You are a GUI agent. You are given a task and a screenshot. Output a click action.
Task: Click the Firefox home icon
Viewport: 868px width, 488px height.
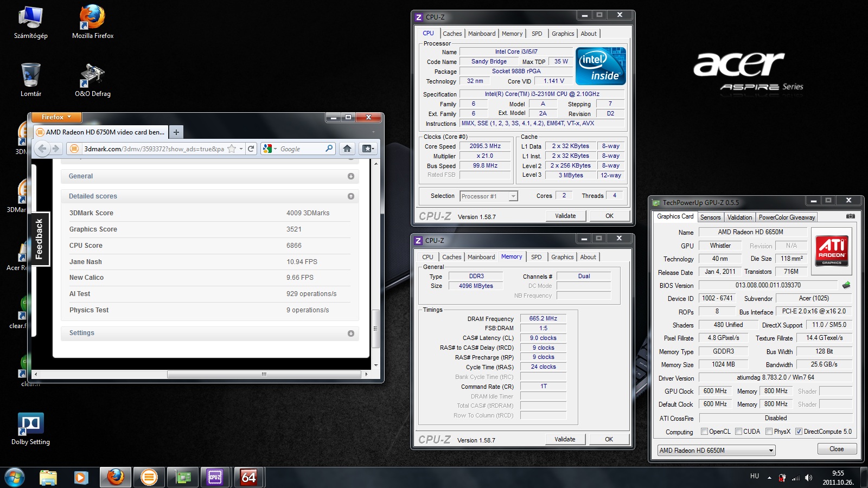[x=347, y=149]
